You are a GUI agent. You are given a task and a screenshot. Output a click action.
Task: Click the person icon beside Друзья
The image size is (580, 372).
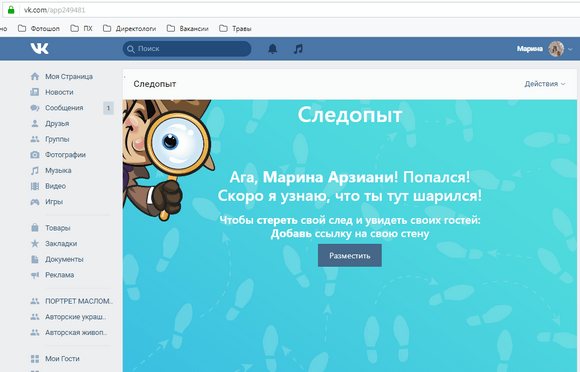(35, 124)
